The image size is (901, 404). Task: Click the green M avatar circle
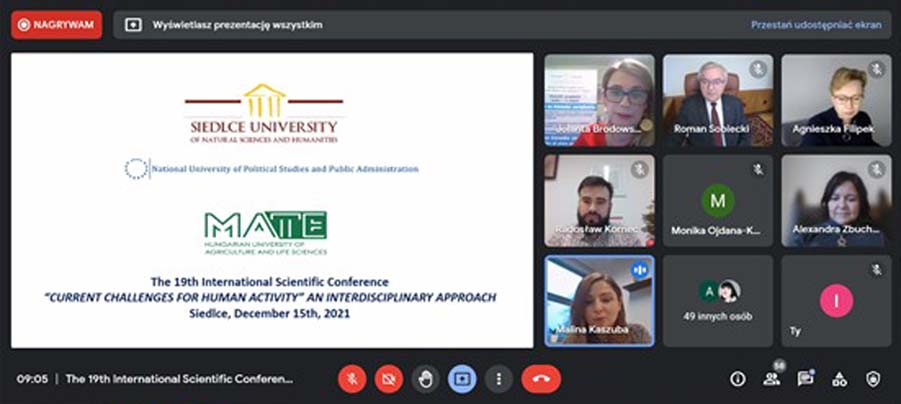pyautogui.click(x=718, y=201)
